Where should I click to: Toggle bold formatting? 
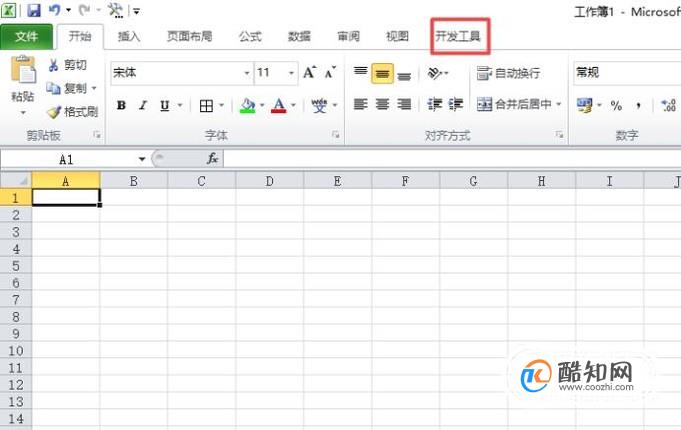122,106
